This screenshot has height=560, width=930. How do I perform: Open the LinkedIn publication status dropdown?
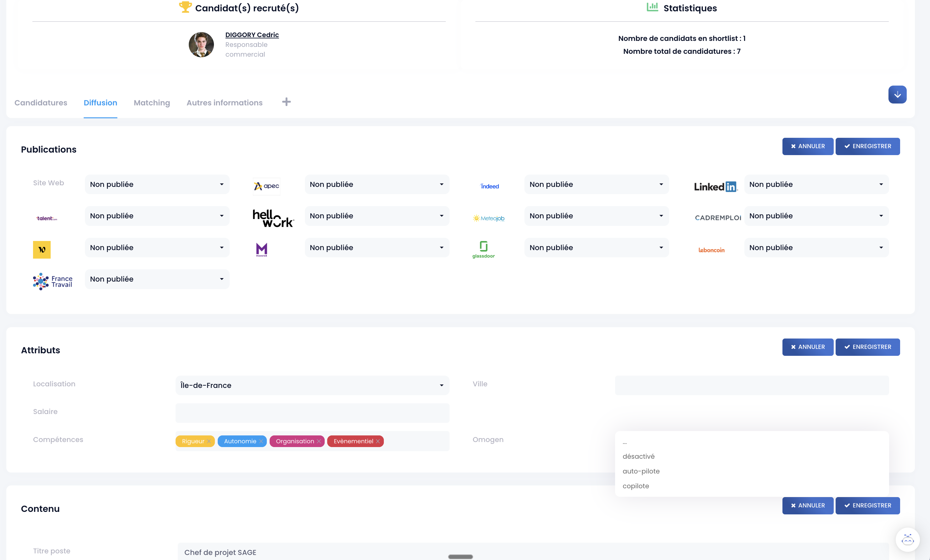click(816, 184)
